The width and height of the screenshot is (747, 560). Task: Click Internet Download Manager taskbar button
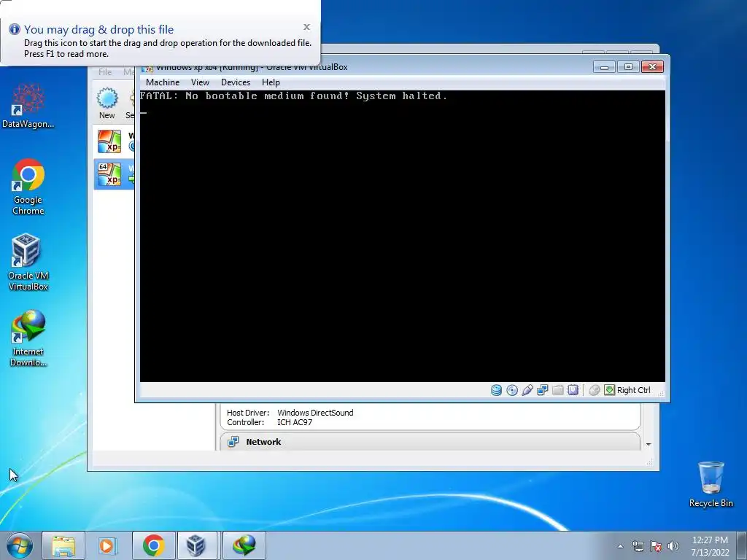click(244, 545)
